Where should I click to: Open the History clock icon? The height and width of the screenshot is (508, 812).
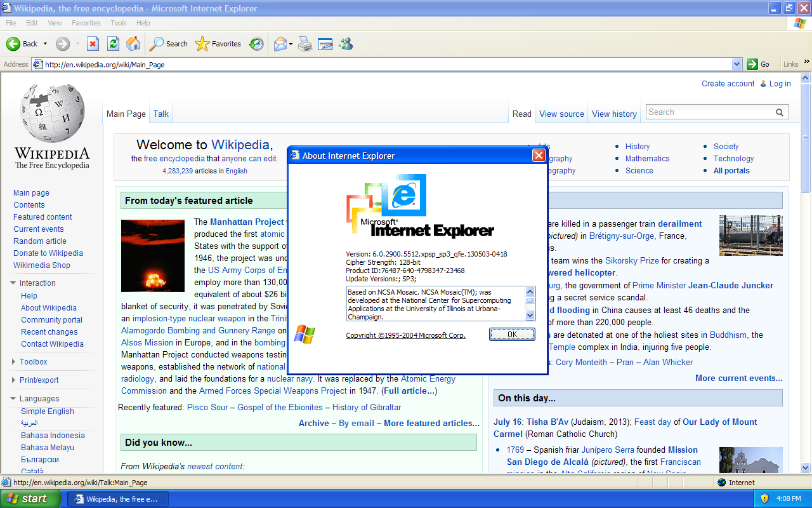tap(256, 44)
